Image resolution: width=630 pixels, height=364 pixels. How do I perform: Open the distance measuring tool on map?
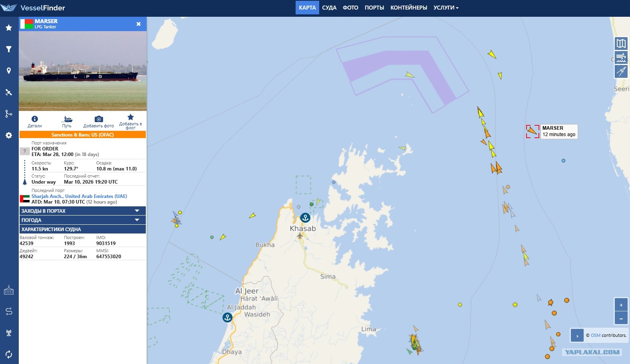(621, 71)
